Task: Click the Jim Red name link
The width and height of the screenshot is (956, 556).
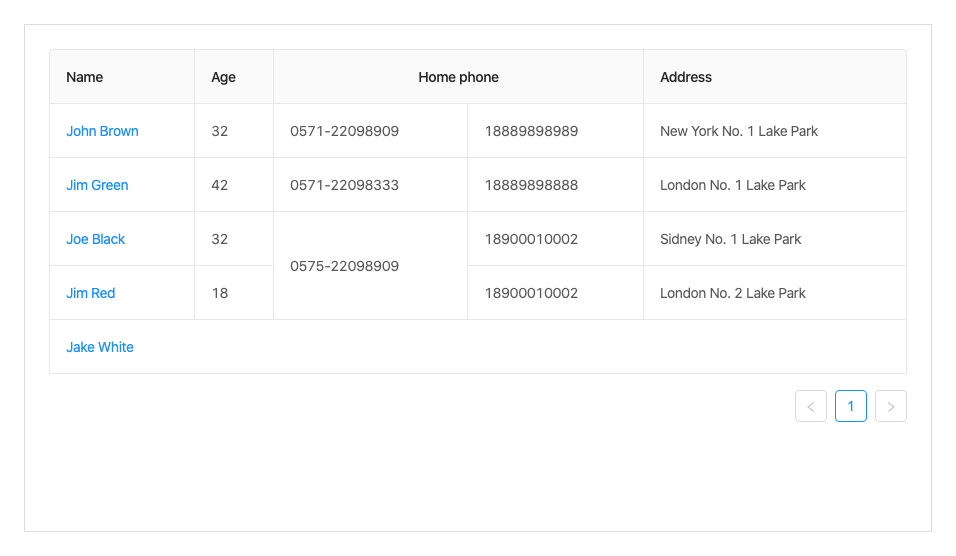Action: click(x=91, y=293)
